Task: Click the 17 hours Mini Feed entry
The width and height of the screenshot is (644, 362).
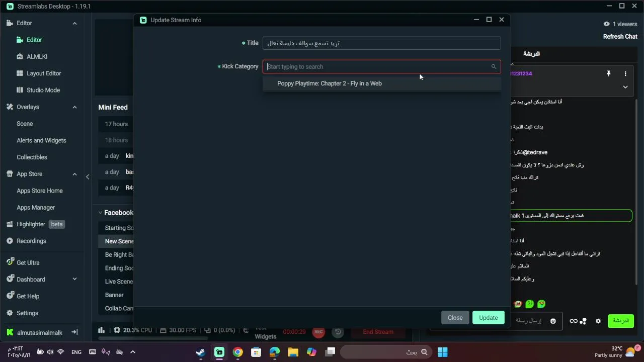Action: click(x=116, y=124)
